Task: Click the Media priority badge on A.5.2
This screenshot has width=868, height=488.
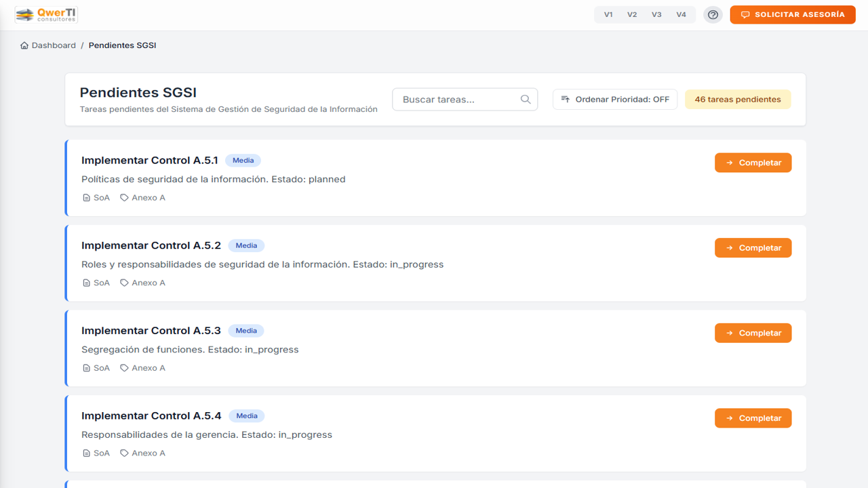Action: coord(246,245)
